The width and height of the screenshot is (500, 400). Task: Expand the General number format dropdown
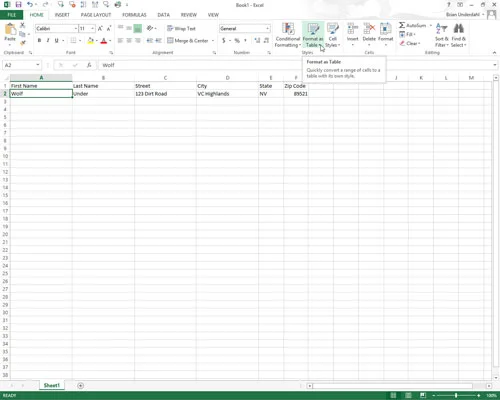pos(267,29)
